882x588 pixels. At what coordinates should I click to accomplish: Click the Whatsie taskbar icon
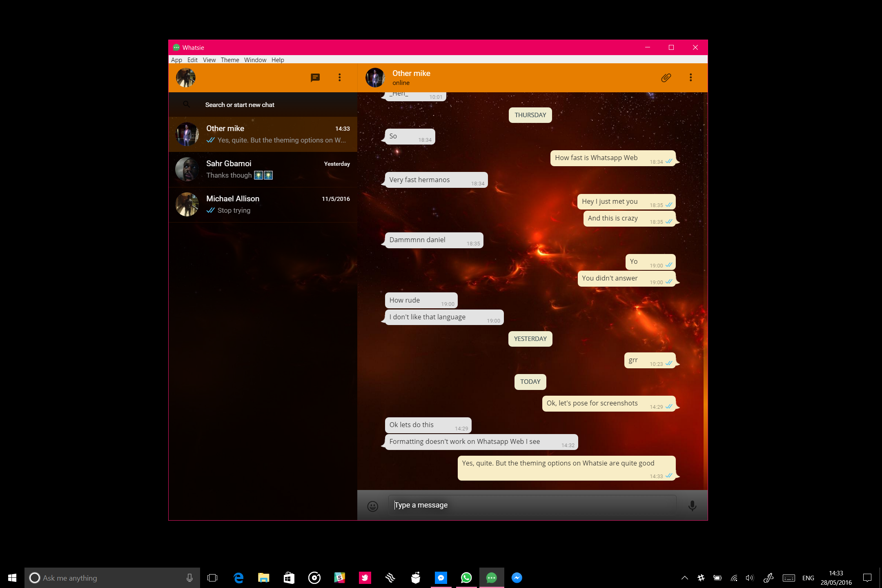(x=492, y=578)
